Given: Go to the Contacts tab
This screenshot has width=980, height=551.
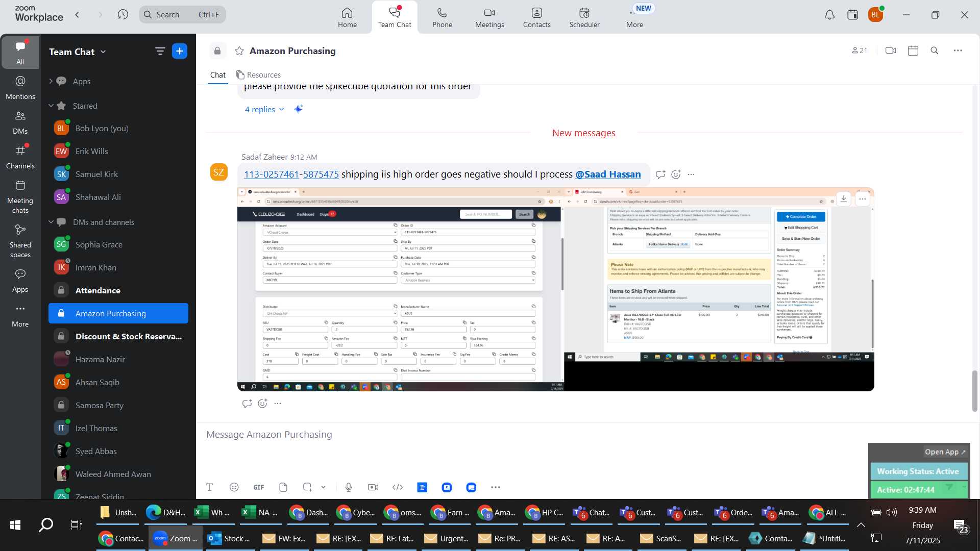Looking at the screenshot, I should [x=536, y=17].
